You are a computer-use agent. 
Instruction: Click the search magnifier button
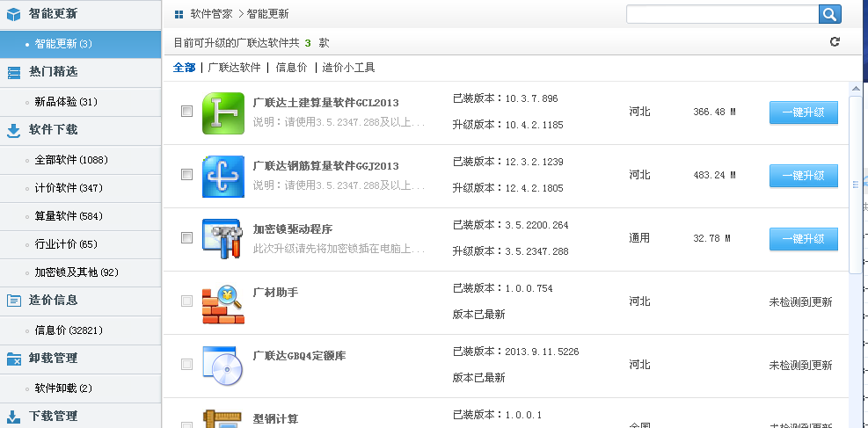pyautogui.click(x=830, y=14)
